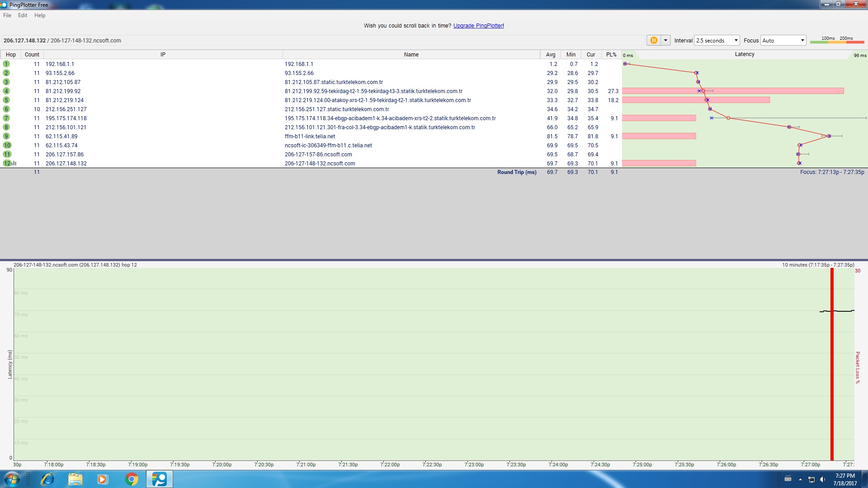The height and width of the screenshot is (488, 868).
Task: Select hop 9 green circle icon
Action: pyautogui.click(x=6, y=136)
